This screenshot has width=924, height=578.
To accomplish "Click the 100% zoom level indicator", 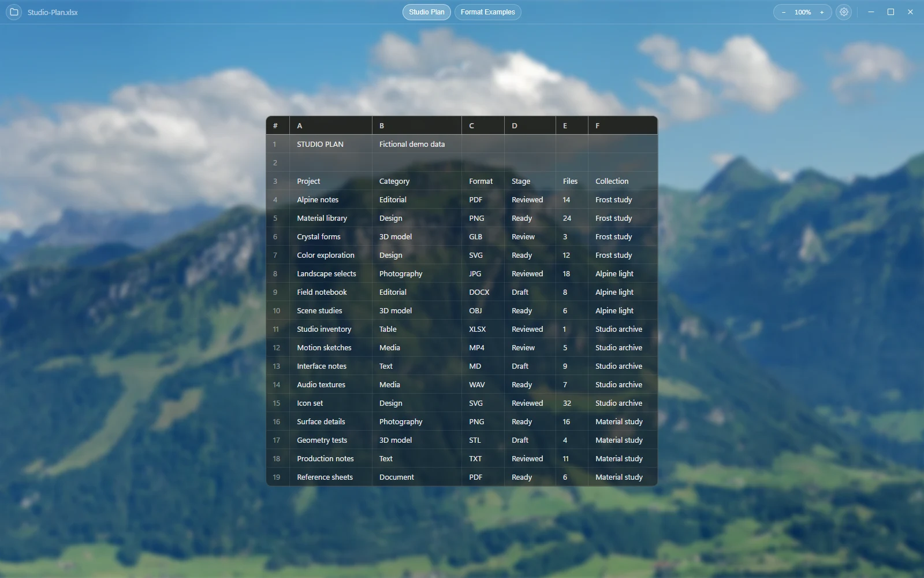I will (803, 12).
